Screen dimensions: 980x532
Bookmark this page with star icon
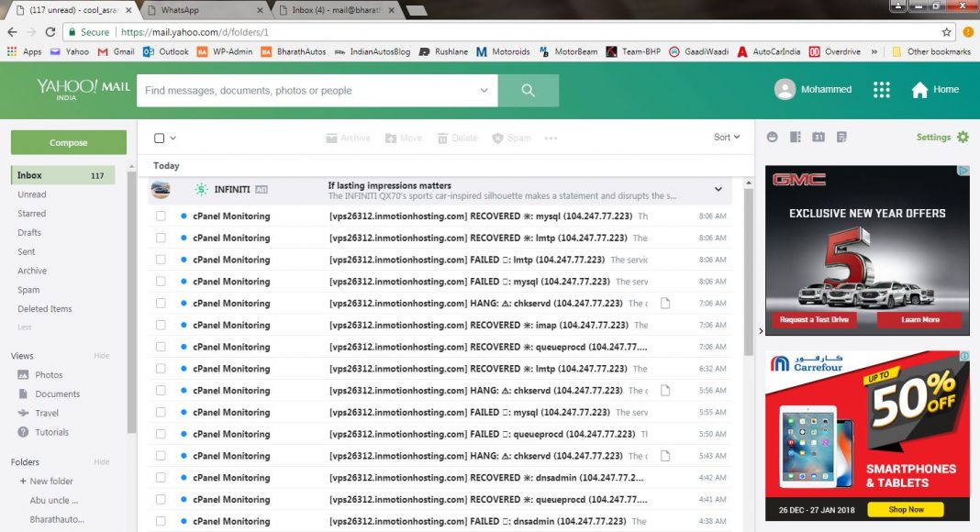pos(946,32)
